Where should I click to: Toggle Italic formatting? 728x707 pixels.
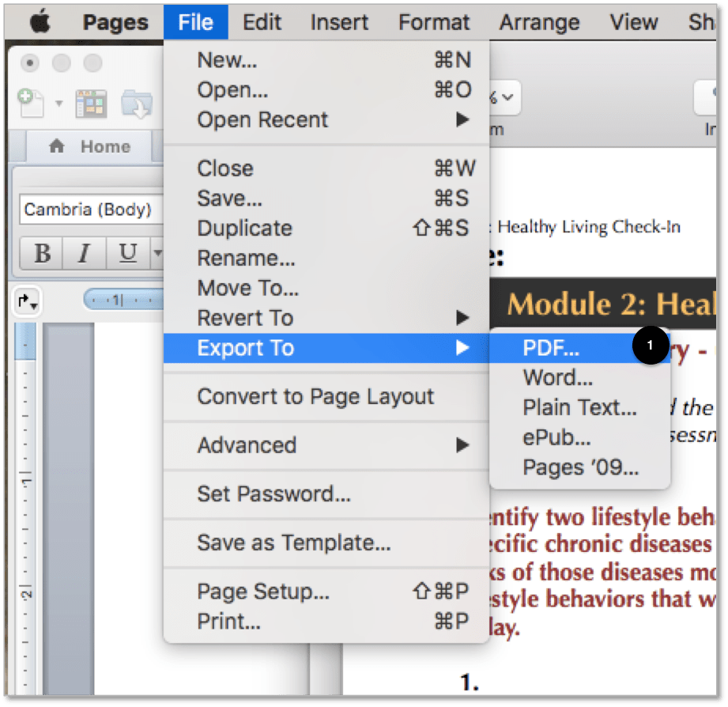coord(85,253)
